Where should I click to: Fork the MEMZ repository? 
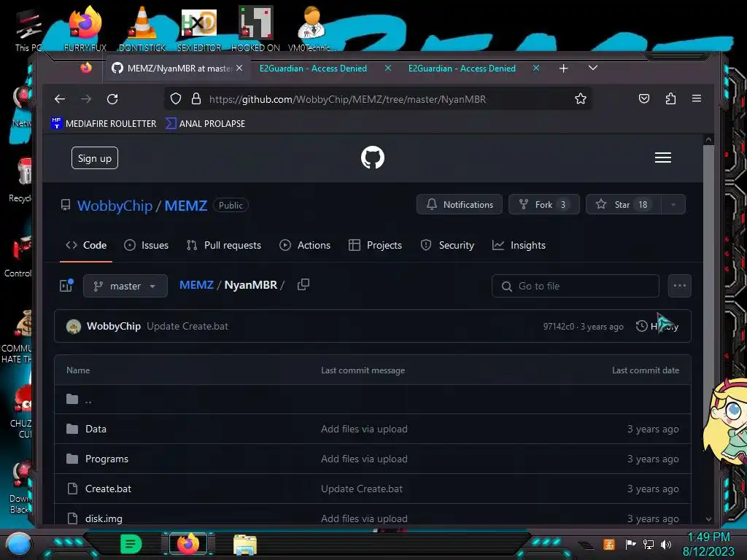[x=543, y=204]
